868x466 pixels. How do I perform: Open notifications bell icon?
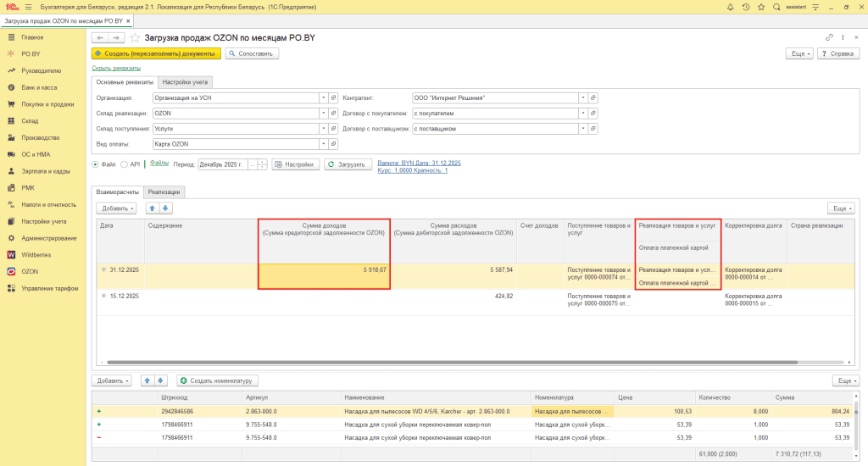tap(730, 7)
